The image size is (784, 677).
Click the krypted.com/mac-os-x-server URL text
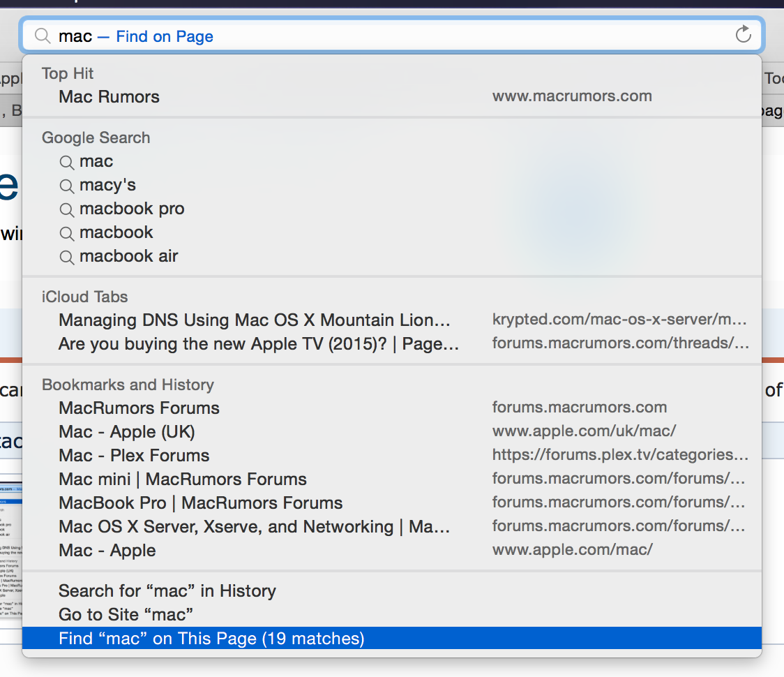click(x=619, y=319)
